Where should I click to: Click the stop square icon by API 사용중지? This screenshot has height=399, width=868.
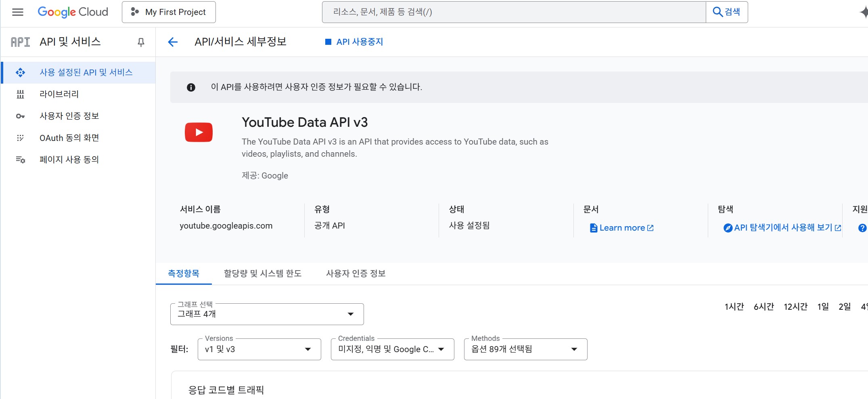click(x=328, y=42)
